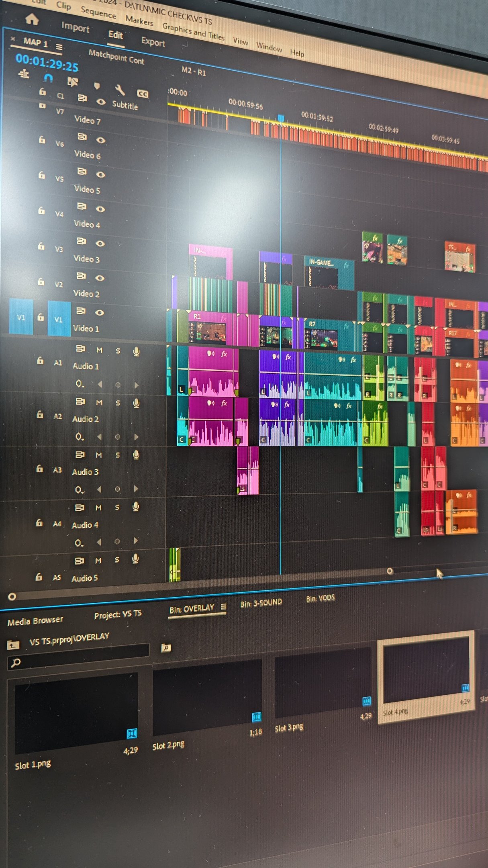Viewport: 488px width, 868px height.
Task: Hide Video 5 track output eye
Action: [100, 174]
